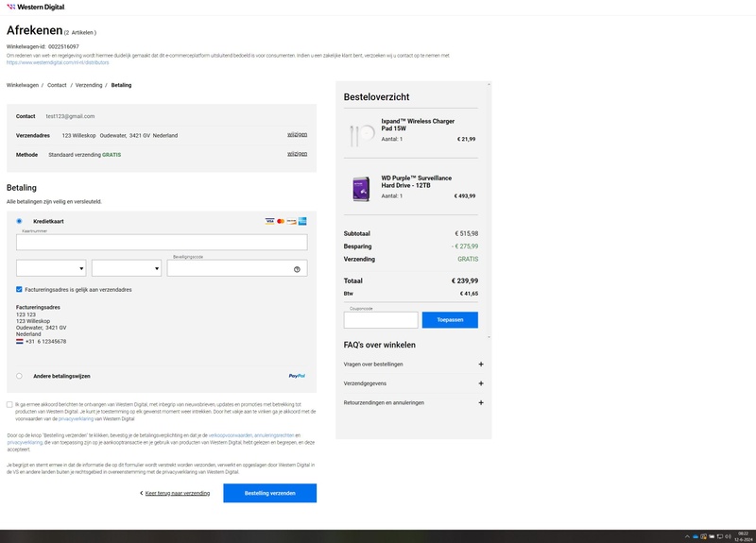The image size is (756, 543).
Task: Click the Besparing value - € 275,99
Action: click(465, 246)
